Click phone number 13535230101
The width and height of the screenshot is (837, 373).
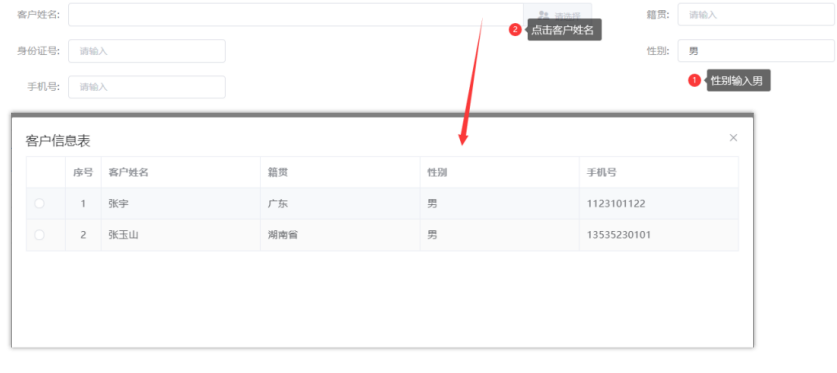(x=619, y=235)
